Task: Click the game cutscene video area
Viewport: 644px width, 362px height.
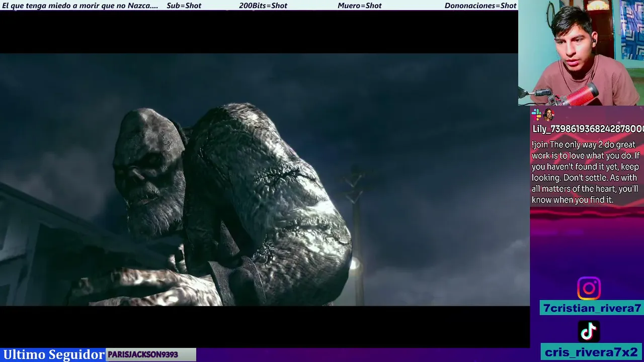Action: click(265, 179)
